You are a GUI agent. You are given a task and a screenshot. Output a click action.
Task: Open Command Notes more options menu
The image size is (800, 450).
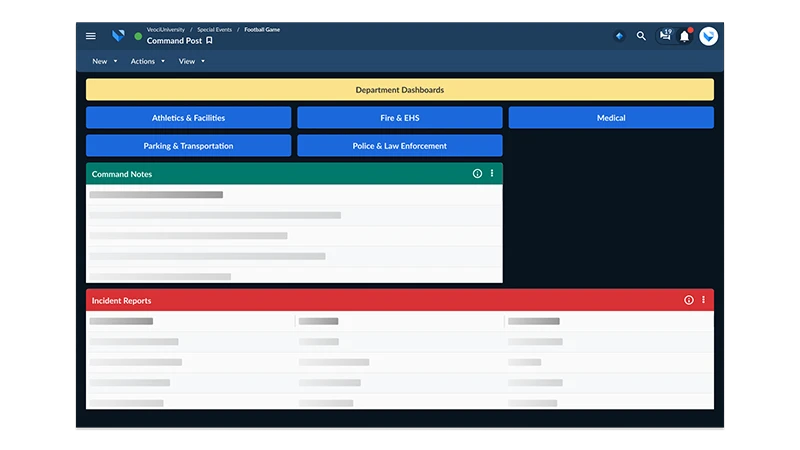coord(492,173)
